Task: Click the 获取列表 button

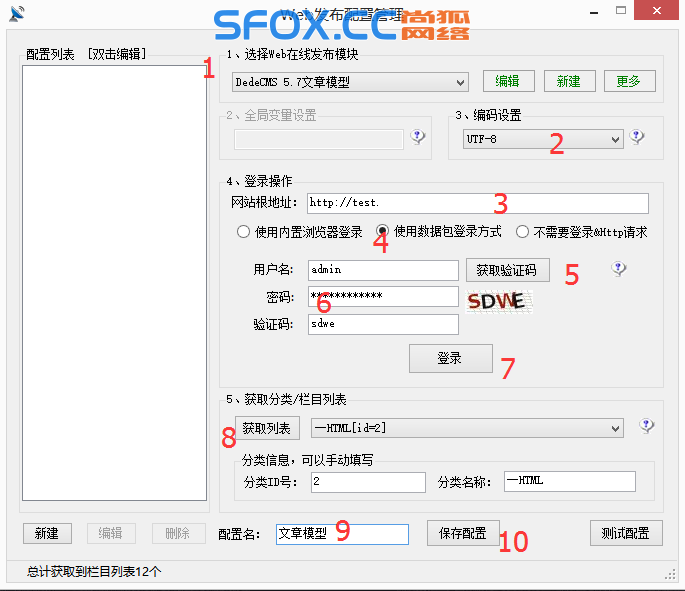Action: coord(267,428)
